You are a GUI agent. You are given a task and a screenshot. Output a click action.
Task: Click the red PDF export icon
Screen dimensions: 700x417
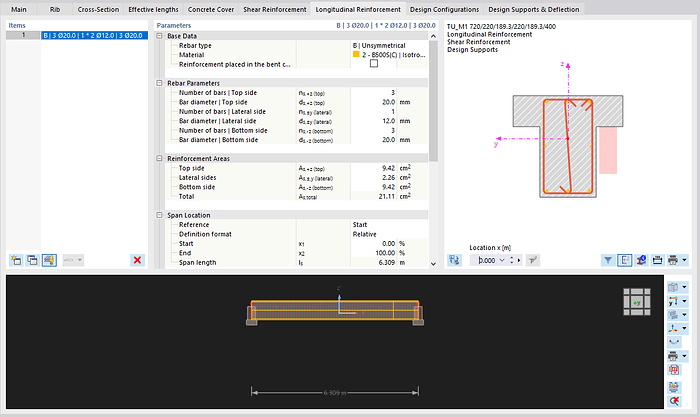tap(674, 370)
